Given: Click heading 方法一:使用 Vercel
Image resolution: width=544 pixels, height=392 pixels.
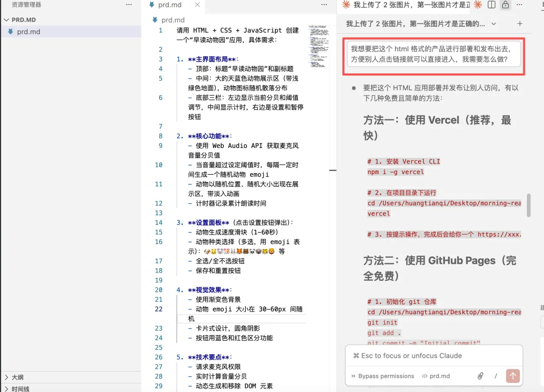Looking at the screenshot, I should point(437,127).
